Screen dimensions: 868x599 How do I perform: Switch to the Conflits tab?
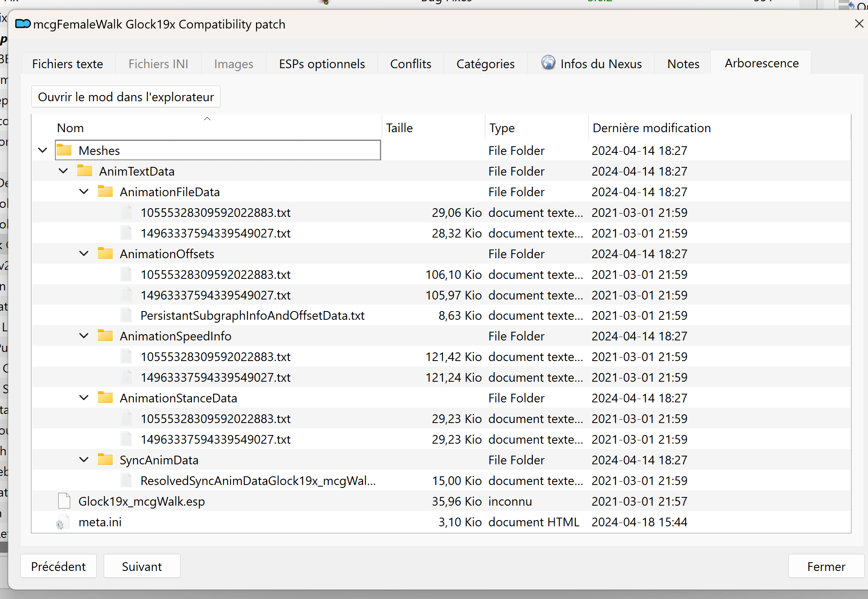coord(410,64)
